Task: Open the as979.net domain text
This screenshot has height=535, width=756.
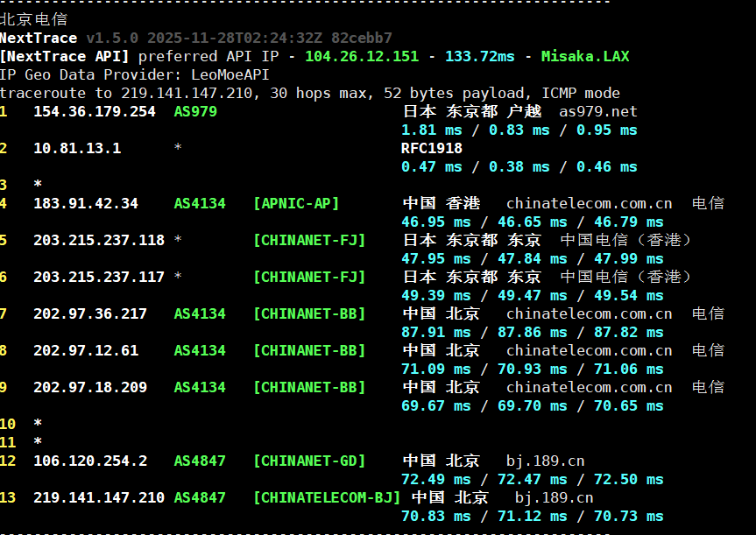Action: pyautogui.click(x=598, y=111)
